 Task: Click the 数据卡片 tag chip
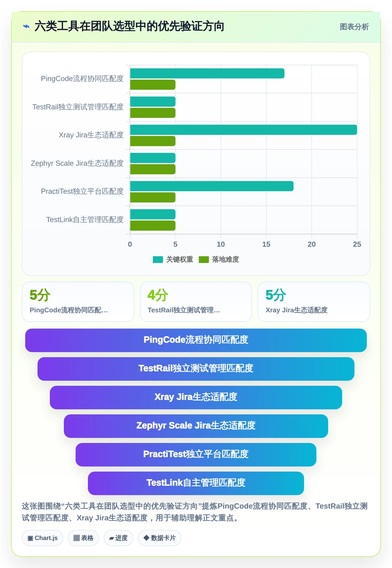point(160,538)
